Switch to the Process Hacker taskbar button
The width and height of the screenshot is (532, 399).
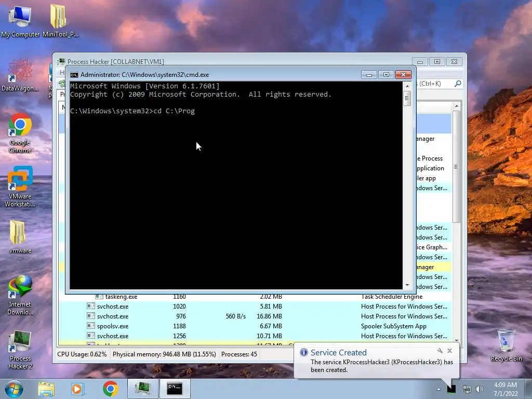click(x=142, y=389)
